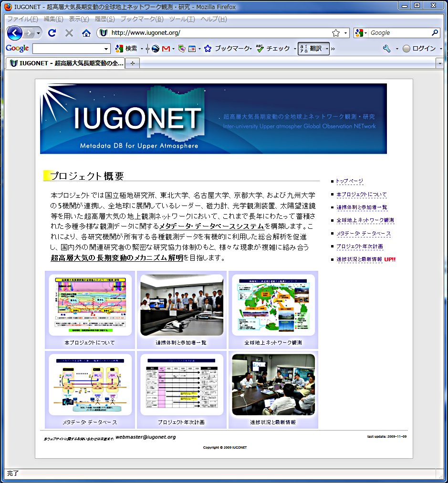
Task: Click the 本プロジェクトについて thumbnail diagram
Action: coord(90,305)
